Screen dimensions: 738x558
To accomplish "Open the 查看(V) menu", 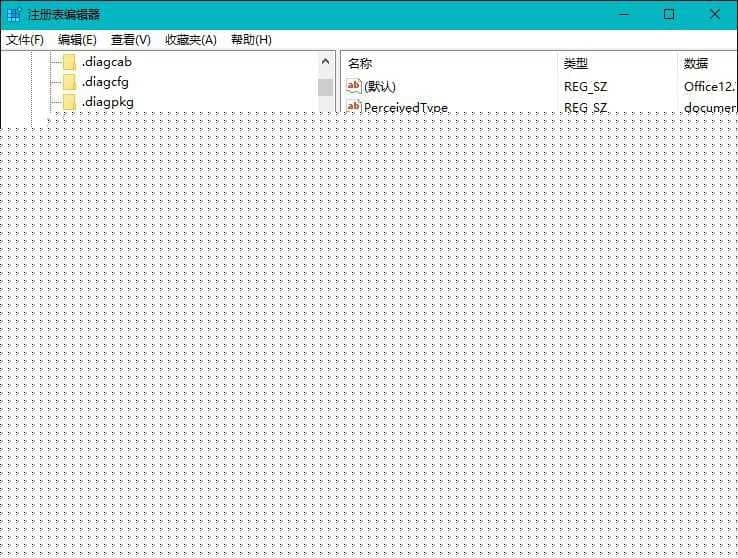I will click(131, 40).
